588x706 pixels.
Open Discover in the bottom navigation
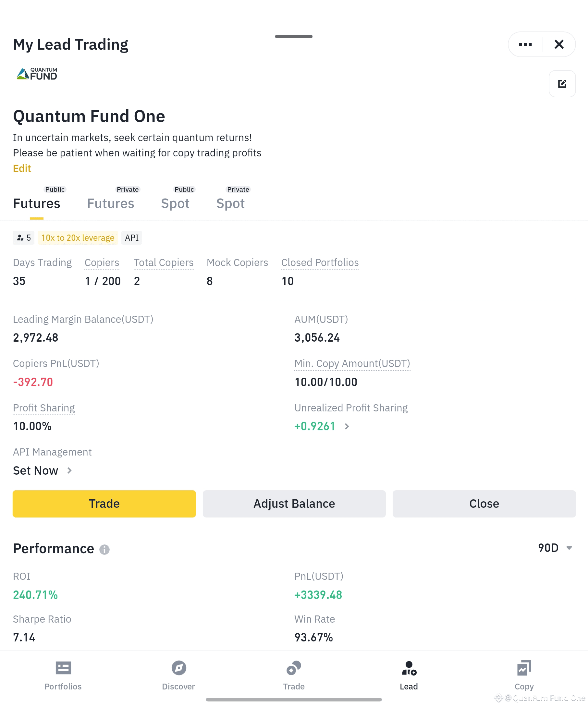178,676
